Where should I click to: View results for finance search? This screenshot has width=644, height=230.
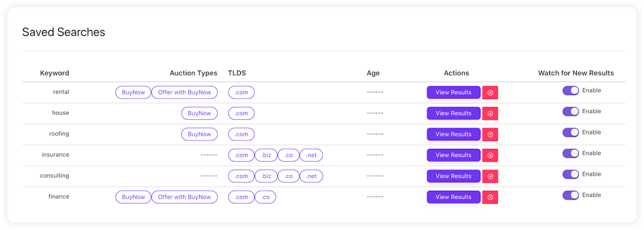click(x=453, y=197)
